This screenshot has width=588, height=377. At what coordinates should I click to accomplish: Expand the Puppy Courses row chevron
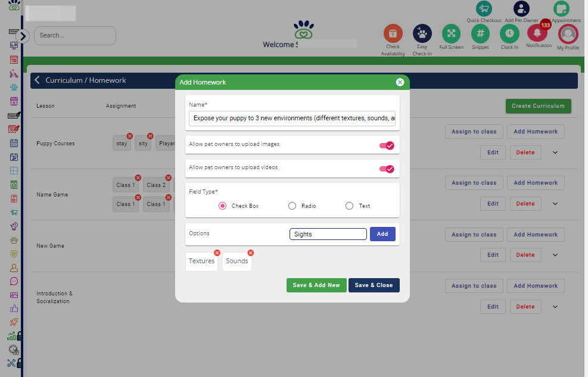point(555,152)
